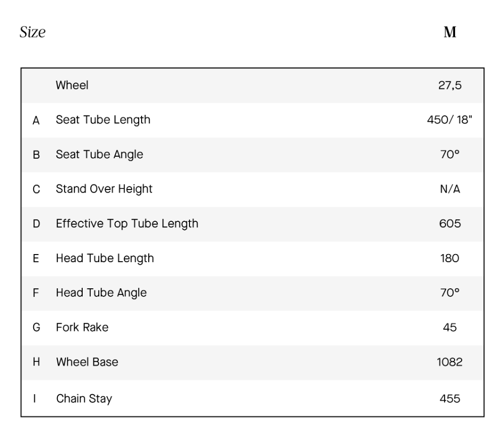The width and height of the screenshot is (504, 436).
Task: Click the 27,5 wheel value
Action: (450, 85)
